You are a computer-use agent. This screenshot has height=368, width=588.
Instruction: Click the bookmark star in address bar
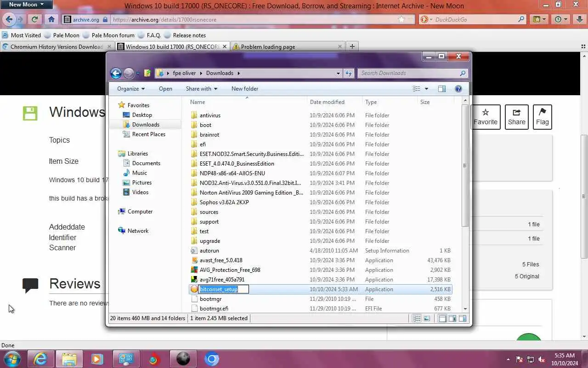point(401,19)
